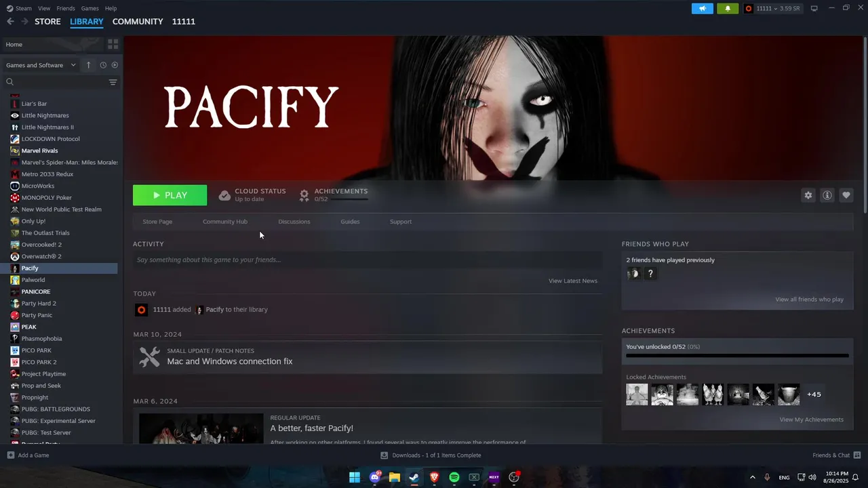Viewport: 868px width, 488px height.
Task: Open the 11111 profile tab
Action: pyautogui.click(x=184, y=22)
